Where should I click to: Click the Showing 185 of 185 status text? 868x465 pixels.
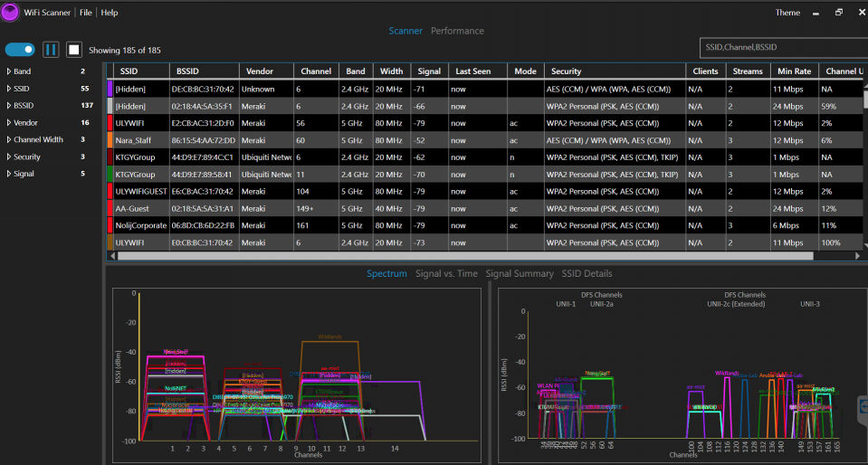pos(125,51)
